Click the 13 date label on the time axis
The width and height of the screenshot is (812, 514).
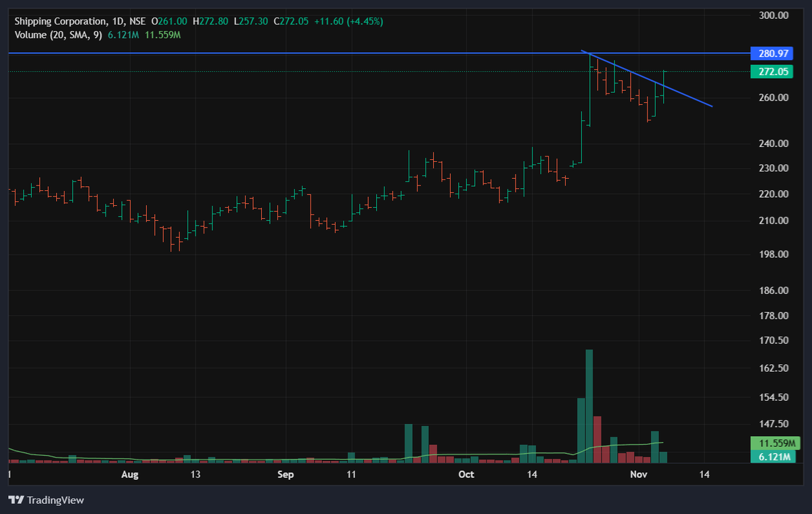pyautogui.click(x=196, y=475)
